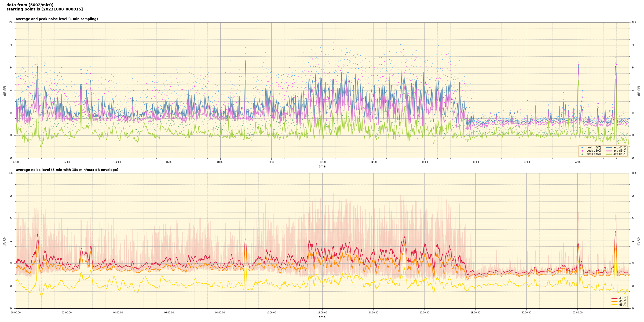Click the yellow dB(A) swatch in bottom legend
The width and height of the screenshot is (644, 322).
[x=614, y=305]
